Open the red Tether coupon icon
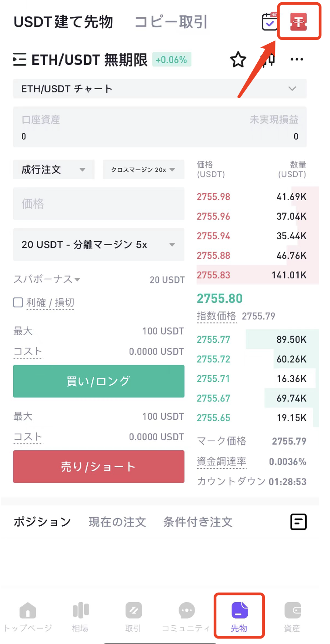 click(x=299, y=22)
